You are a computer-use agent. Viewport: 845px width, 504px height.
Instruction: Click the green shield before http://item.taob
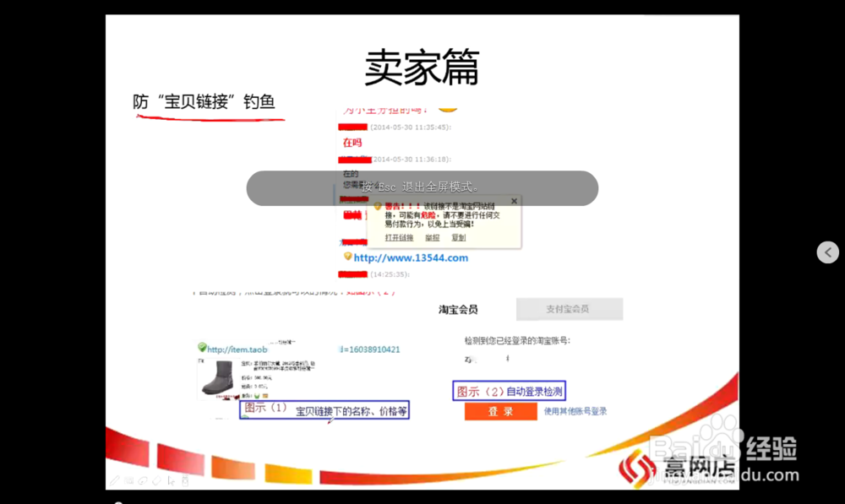click(x=200, y=348)
